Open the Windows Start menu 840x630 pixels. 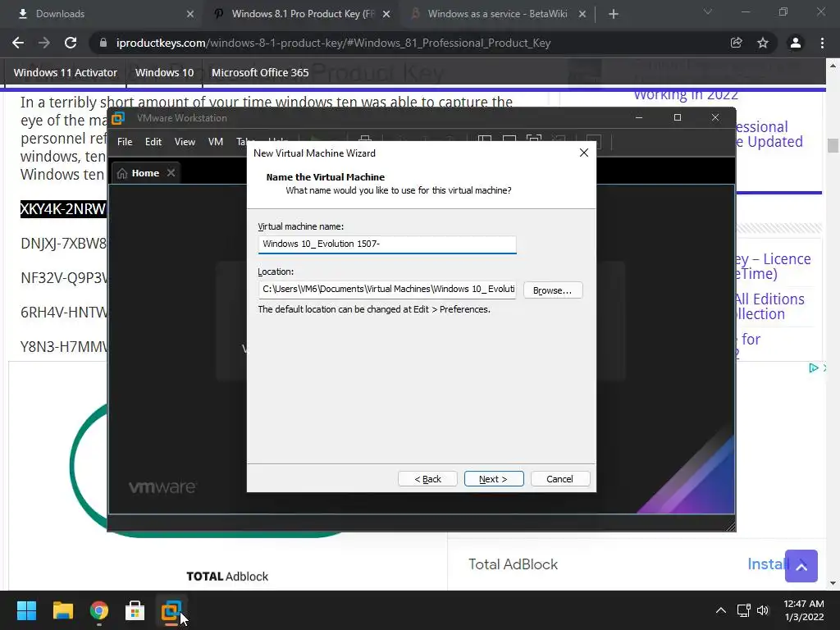click(x=26, y=610)
